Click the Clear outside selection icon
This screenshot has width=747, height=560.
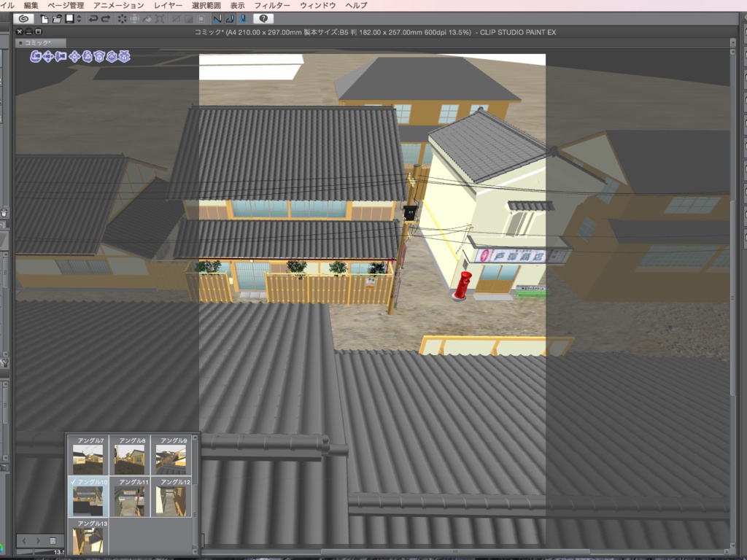pos(135,19)
